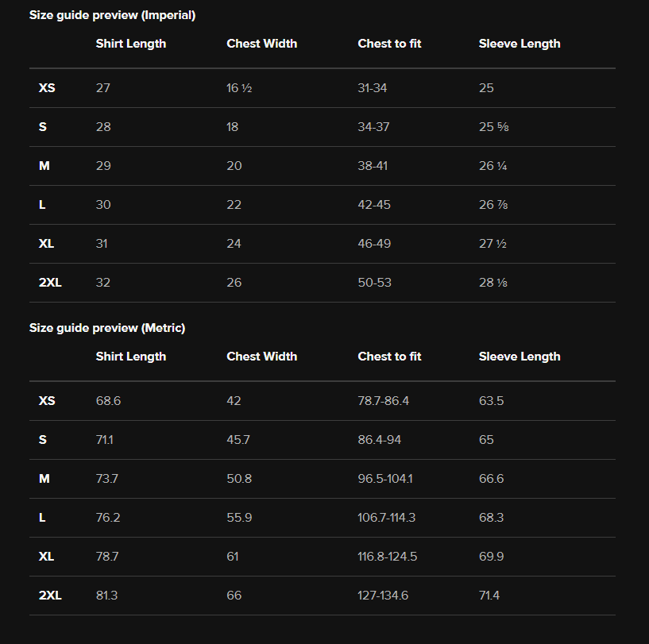
Task: Click the 68.6 shirt length value
Action: pos(108,401)
